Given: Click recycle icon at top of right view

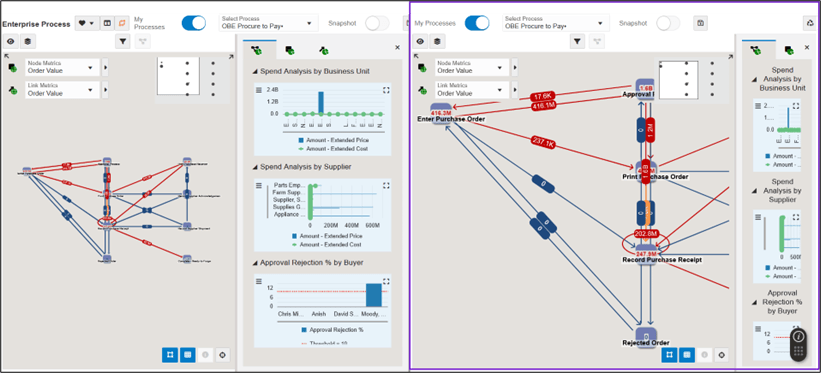Looking at the screenshot, I should click(x=809, y=23).
